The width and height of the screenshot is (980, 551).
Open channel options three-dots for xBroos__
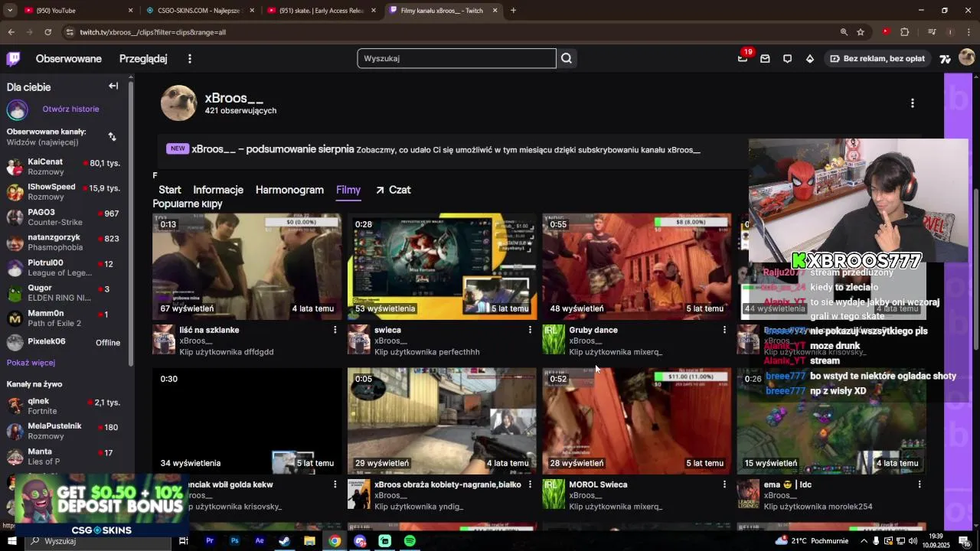[912, 103]
